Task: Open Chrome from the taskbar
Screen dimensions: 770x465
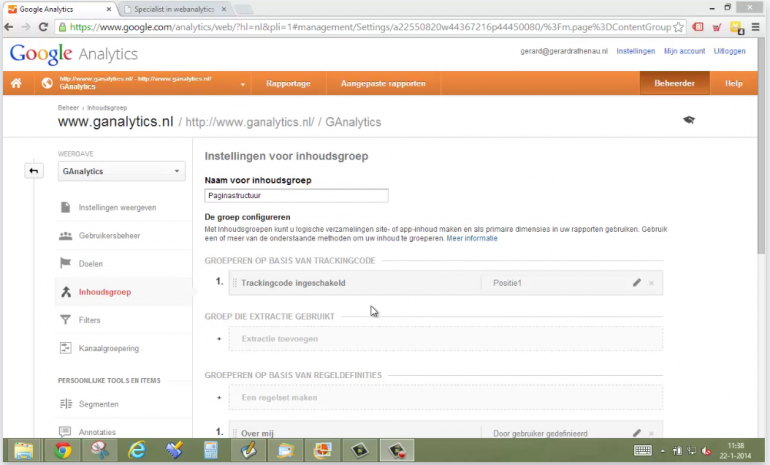Action: point(63,450)
